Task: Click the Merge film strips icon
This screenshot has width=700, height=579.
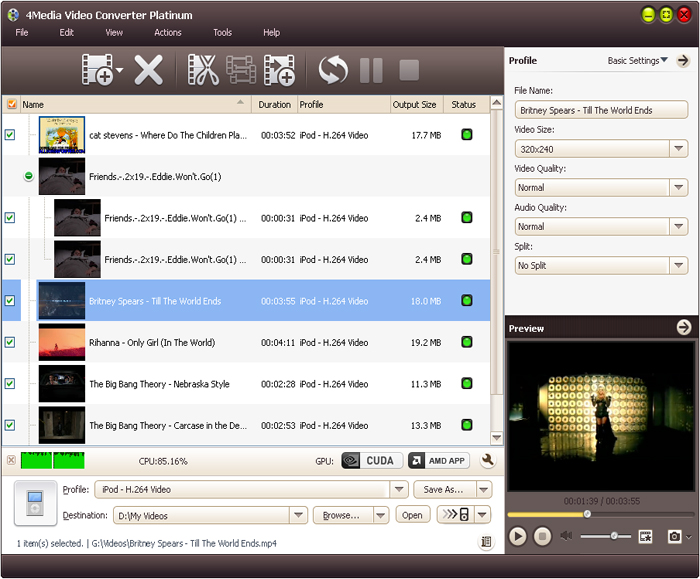Action: tap(241, 70)
